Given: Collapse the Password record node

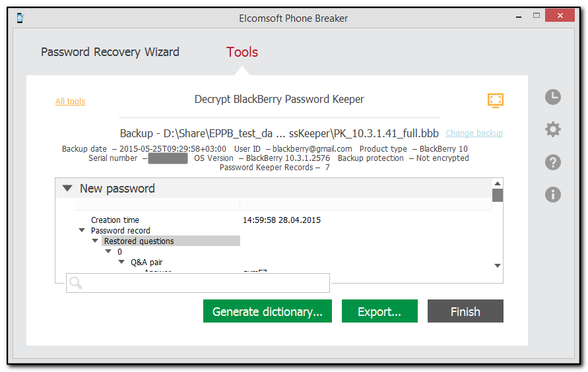Looking at the screenshot, I should [x=82, y=231].
